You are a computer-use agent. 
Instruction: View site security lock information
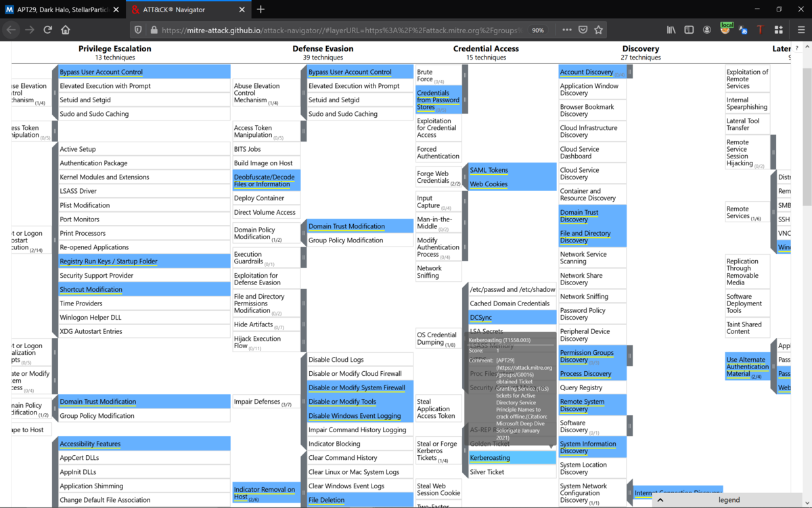(x=154, y=30)
